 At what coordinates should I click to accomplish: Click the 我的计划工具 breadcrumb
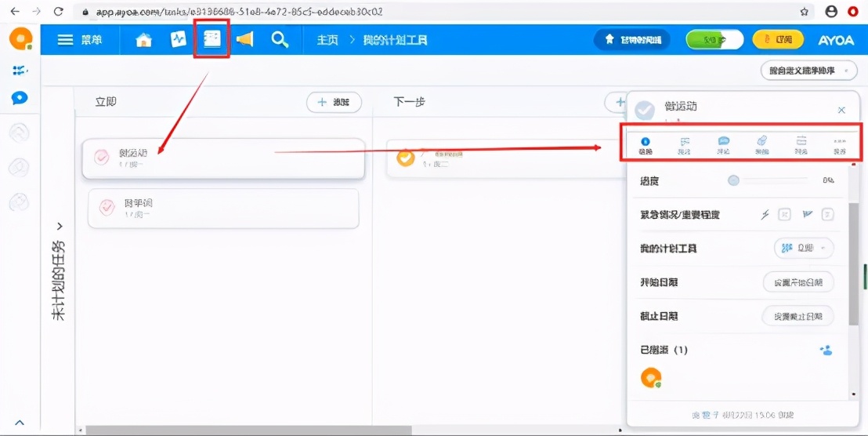click(395, 40)
